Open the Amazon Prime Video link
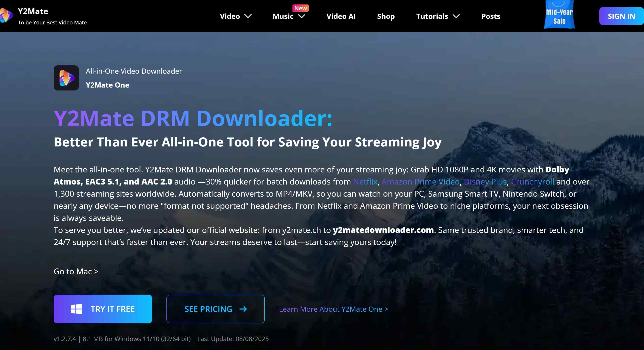 (420, 182)
